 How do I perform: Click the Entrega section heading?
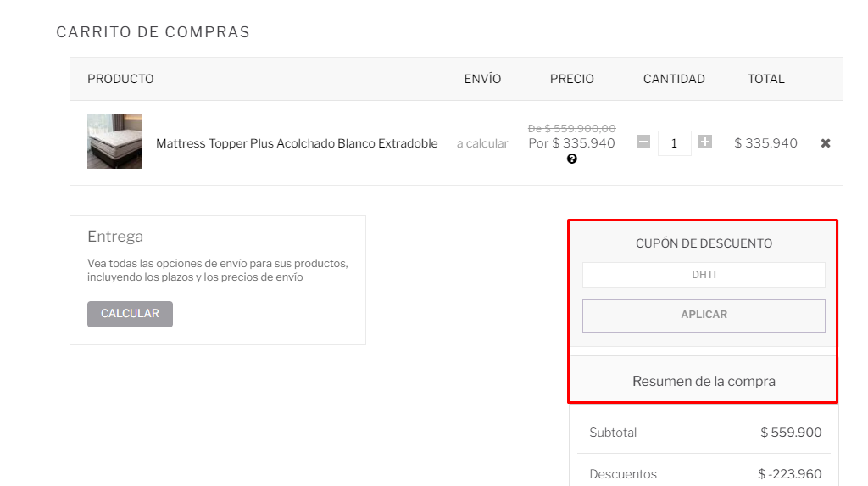[115, 237]
